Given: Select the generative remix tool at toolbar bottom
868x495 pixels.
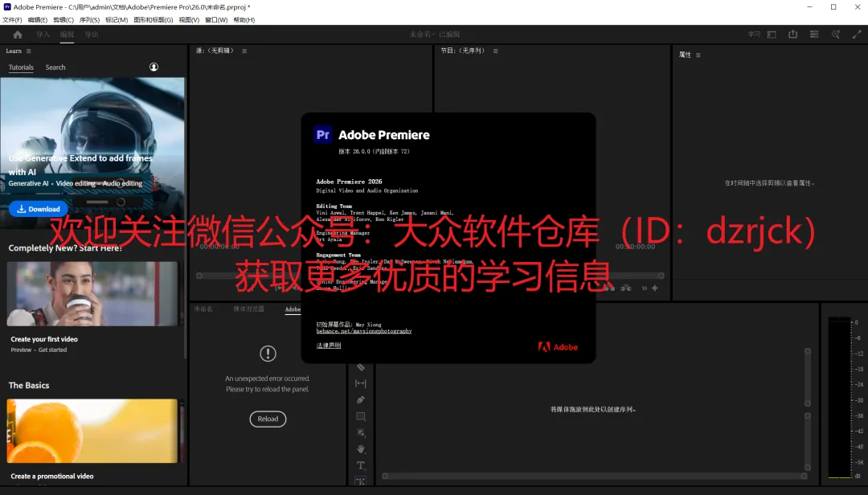Looking at the screenshot, I should [360, 481].
